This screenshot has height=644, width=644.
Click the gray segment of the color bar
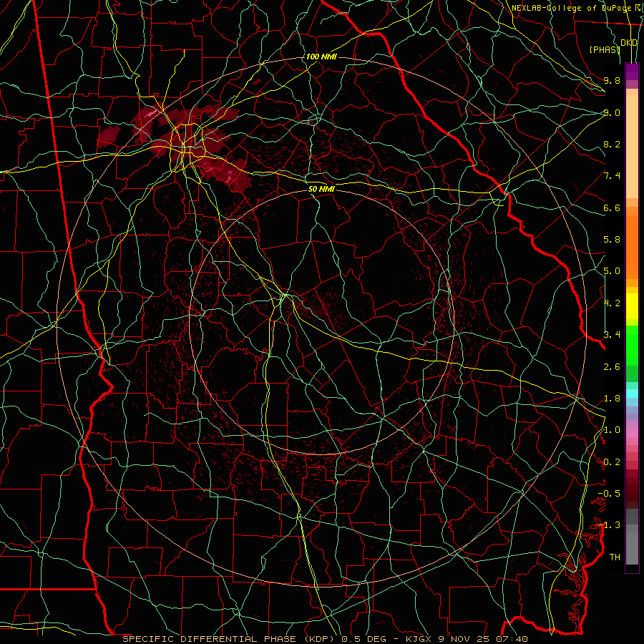click(x=632, y=537)
